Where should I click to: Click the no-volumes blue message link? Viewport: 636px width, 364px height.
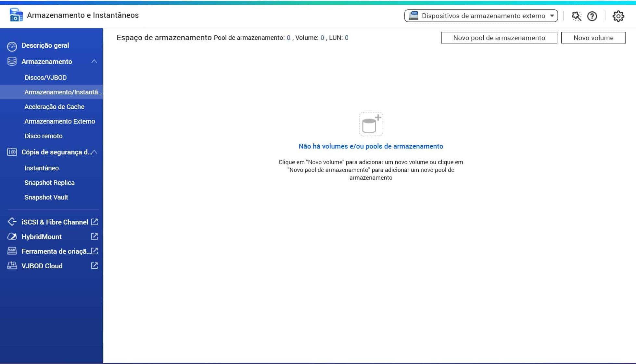(371, 146)
